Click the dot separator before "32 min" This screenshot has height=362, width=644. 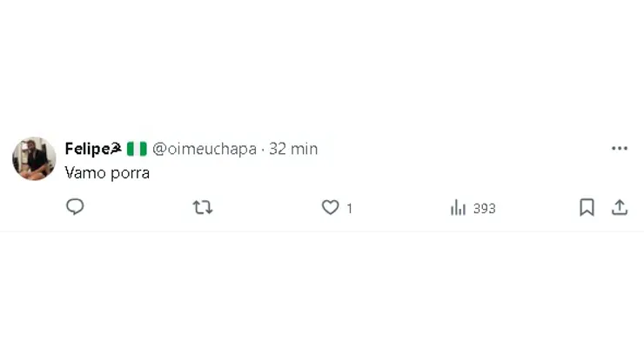(x=263, y=149)
